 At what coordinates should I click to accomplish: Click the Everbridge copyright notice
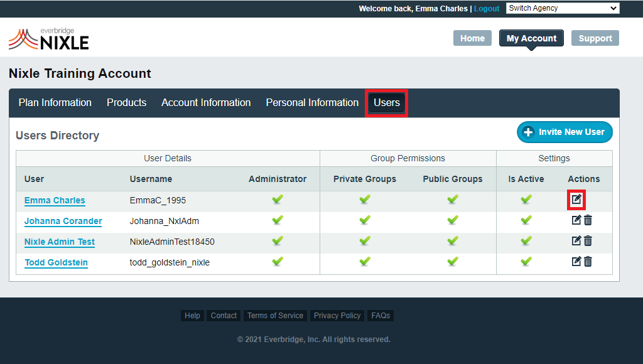point(314,340)
